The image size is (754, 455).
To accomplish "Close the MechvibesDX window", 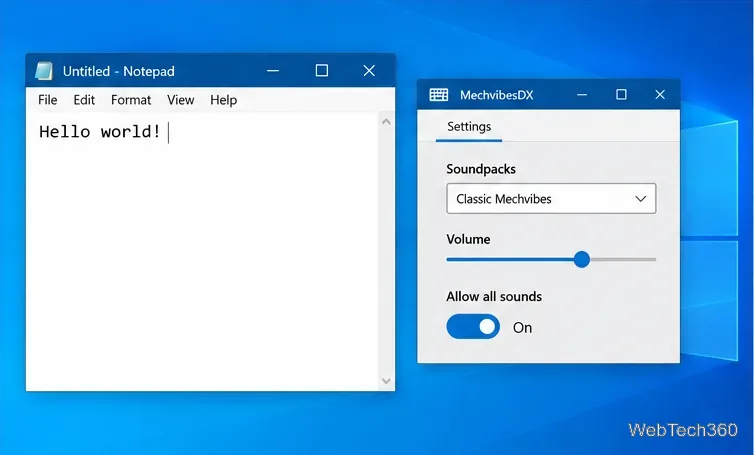I will click(660, 95).
